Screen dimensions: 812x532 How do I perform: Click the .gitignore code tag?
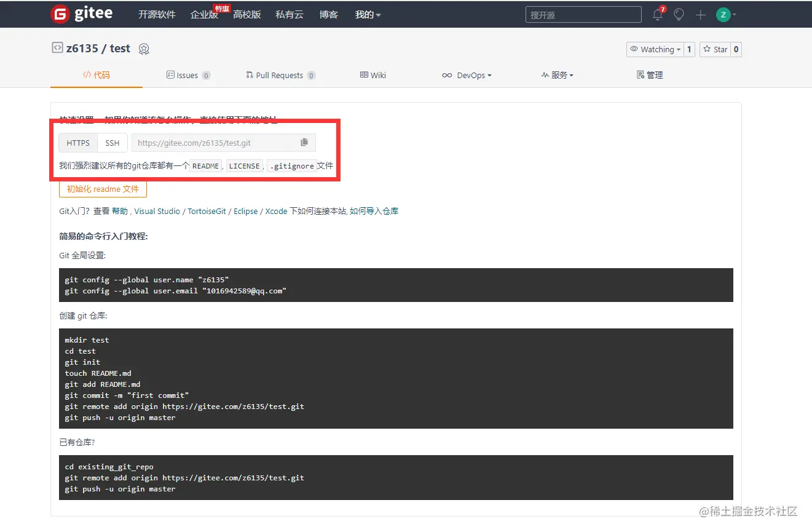[x=292, y=166]
